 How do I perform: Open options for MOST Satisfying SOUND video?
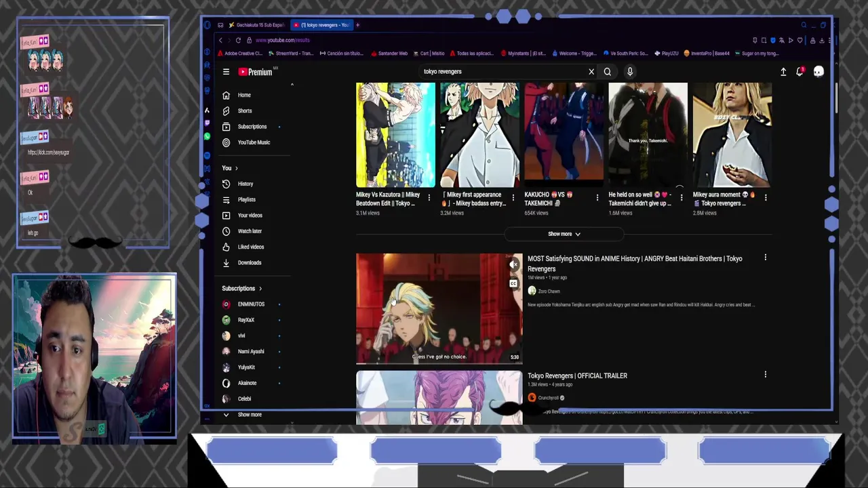click(x=766, y=258)
